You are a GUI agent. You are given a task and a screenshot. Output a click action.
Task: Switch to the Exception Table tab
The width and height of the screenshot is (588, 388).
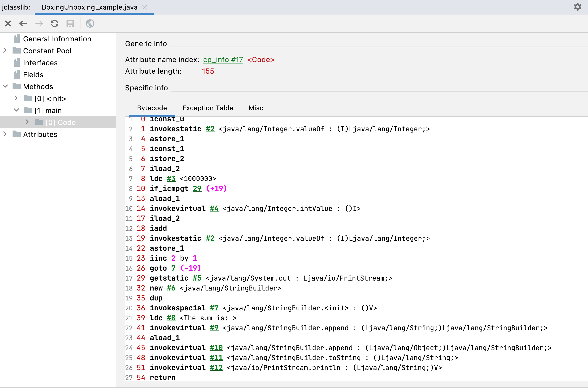tap(208, 108)
